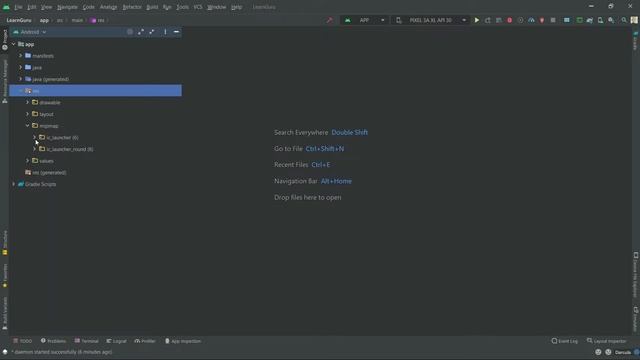Expand the ic_launcher (6) arrow
This screenshot has width=640, height=360.
click(35, 138)
